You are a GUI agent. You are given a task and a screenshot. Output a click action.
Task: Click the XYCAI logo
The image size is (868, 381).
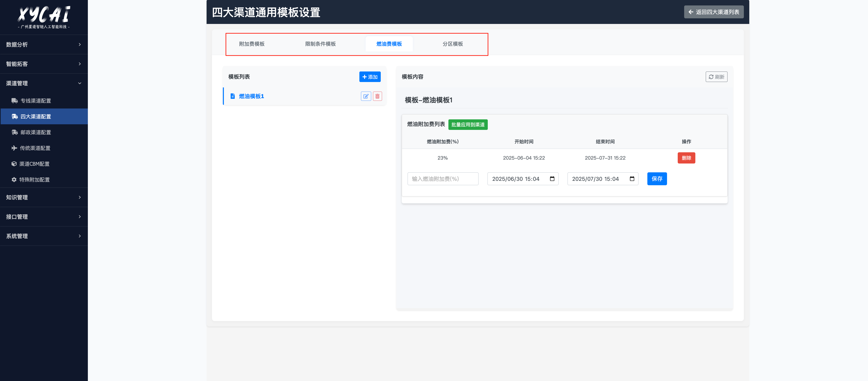tap(44, 17)
